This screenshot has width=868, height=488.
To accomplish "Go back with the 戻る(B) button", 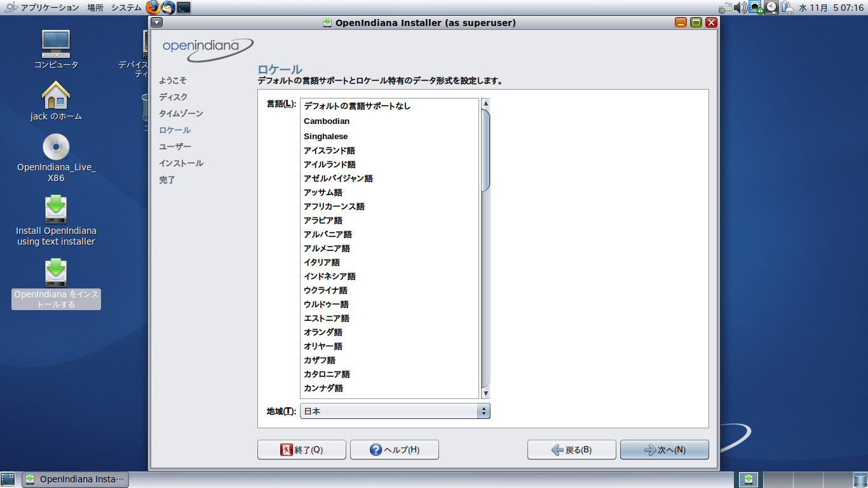I will click(572, 450).
